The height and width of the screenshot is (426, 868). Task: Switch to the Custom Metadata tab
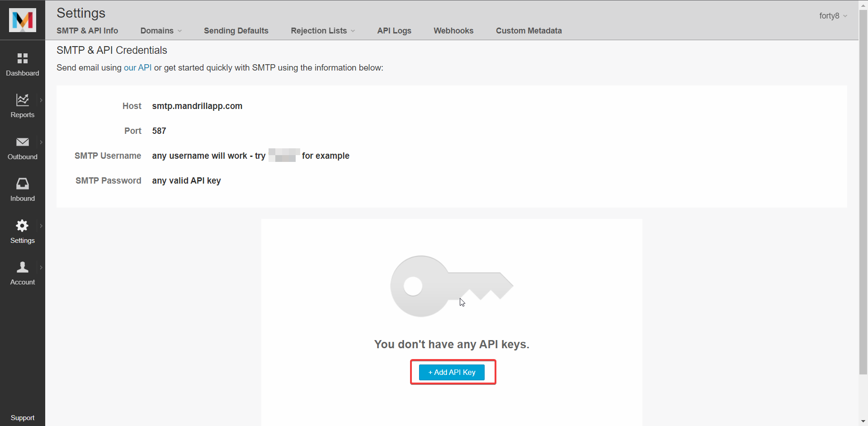pos(529,31)
